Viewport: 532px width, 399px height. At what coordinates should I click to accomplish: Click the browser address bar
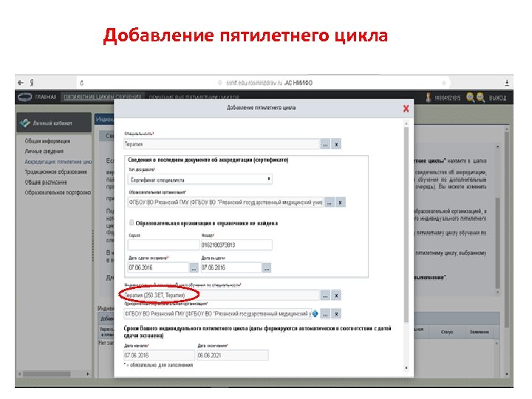263,83
